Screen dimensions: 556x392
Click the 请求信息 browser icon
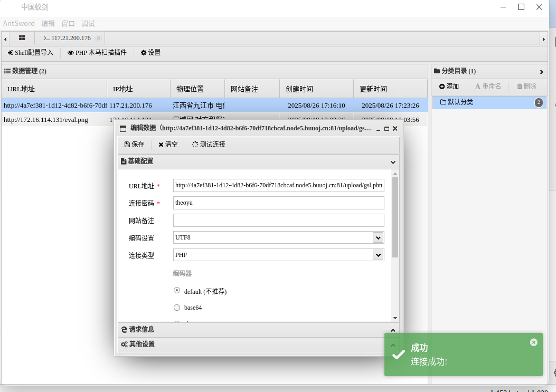(x=124, y=330)
